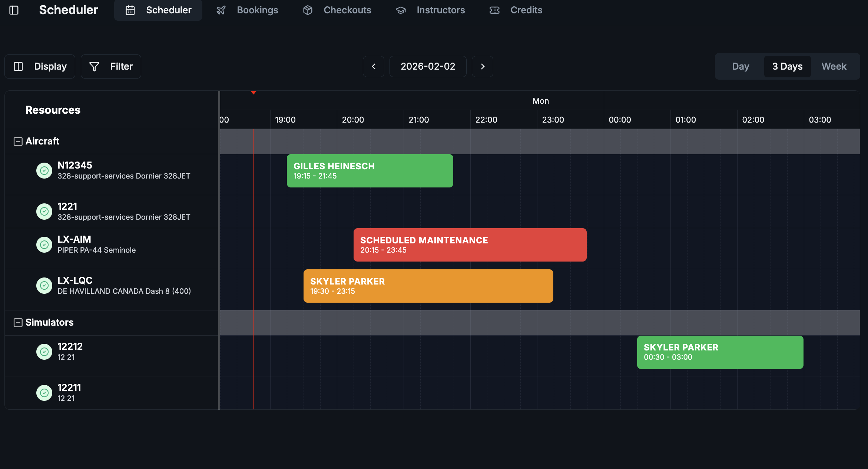Open the Filter options
Screen dimensions: 868x469
click(111, 66)
